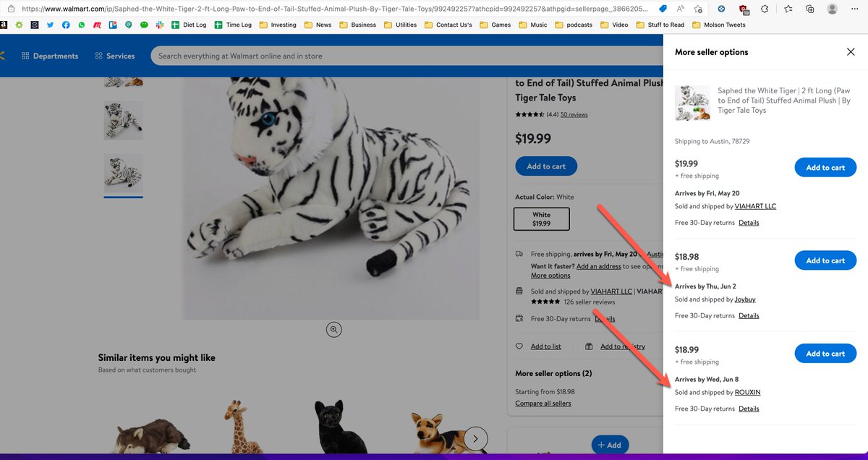The image size is (868, 460).
Task: Click the shopping price tag icon in address bar
Action: coord(663,9)
